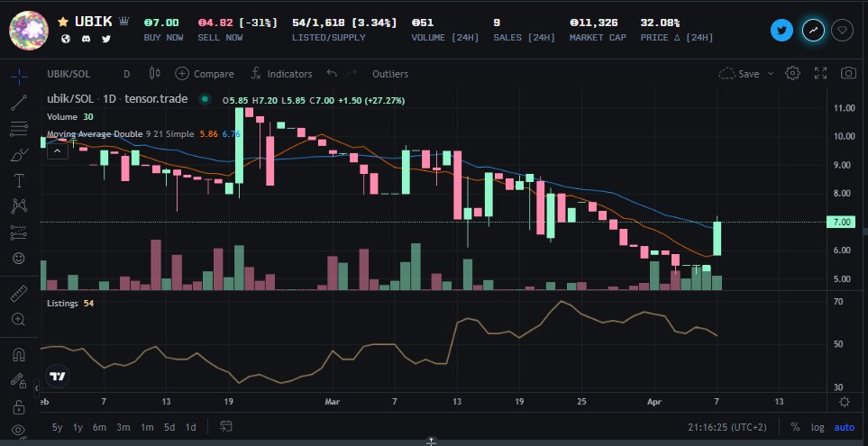Open the prediction and measurement tools
The width and height of the screenshot is (868, 446).
click(x=19, y=232)
